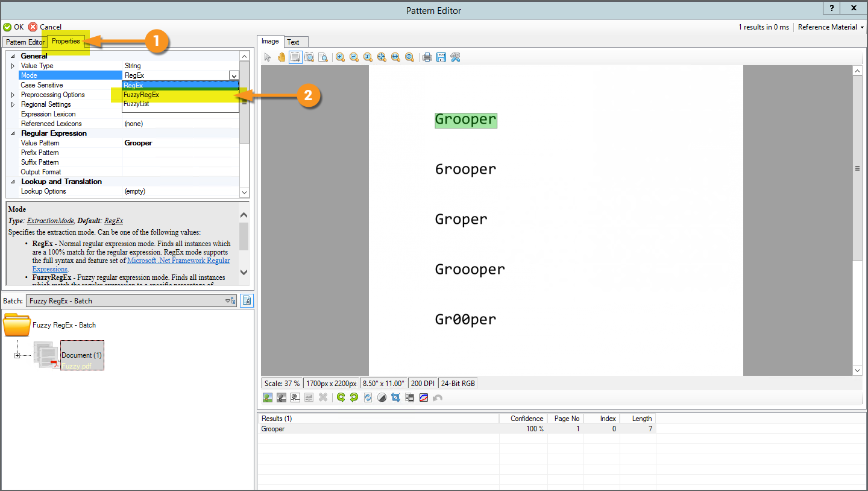Choose the rectangle selection tool

pos(295,57)
